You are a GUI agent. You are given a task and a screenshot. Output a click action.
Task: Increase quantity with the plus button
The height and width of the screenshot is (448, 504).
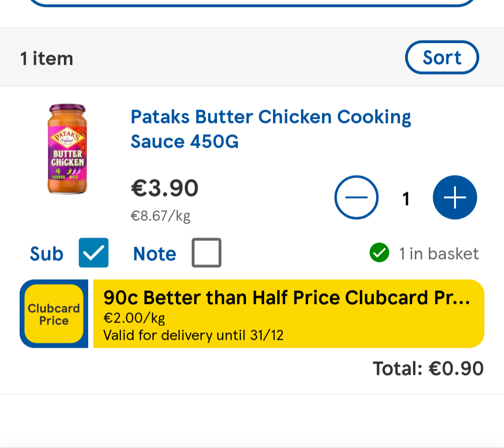click(455, 198)
